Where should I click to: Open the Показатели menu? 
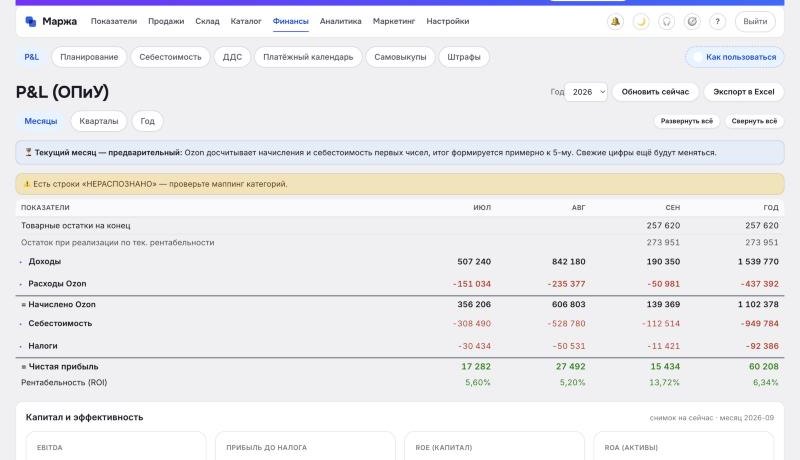point(114,21)
